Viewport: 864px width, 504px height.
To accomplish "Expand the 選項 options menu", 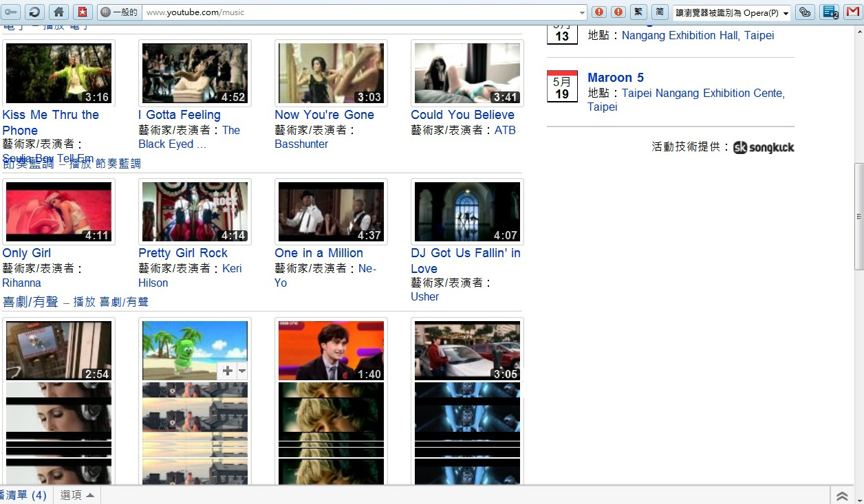I will point(77,495).
